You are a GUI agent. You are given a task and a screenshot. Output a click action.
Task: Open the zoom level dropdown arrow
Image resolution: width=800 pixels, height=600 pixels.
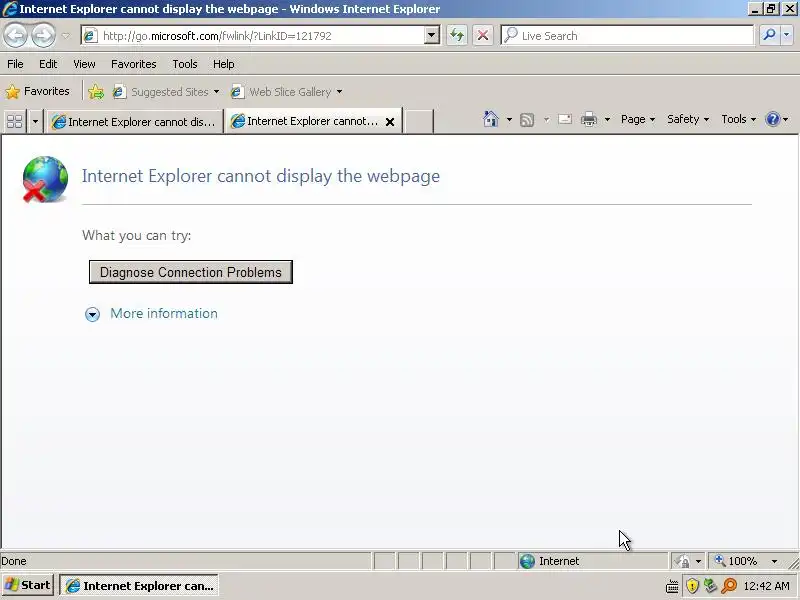(x=774, y=561)
